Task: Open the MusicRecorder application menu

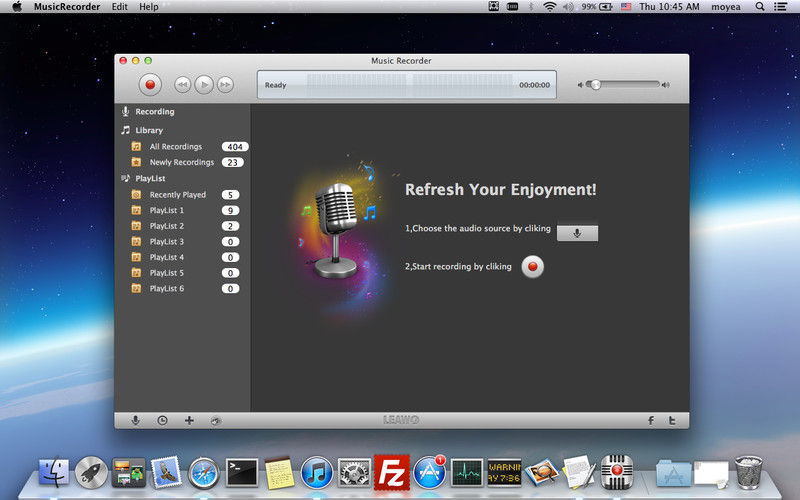Action: tap(67, 7)
